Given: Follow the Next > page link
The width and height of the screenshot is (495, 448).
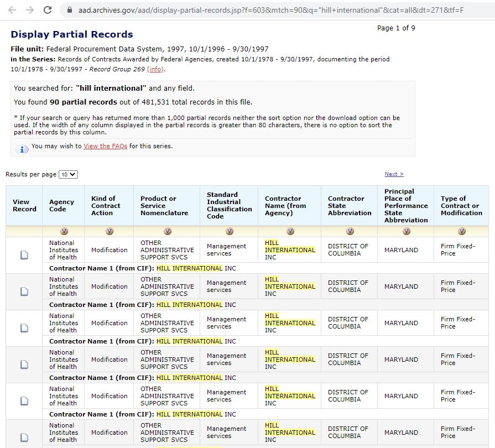Looking at the screenshot, I should (x=394, y=174).
